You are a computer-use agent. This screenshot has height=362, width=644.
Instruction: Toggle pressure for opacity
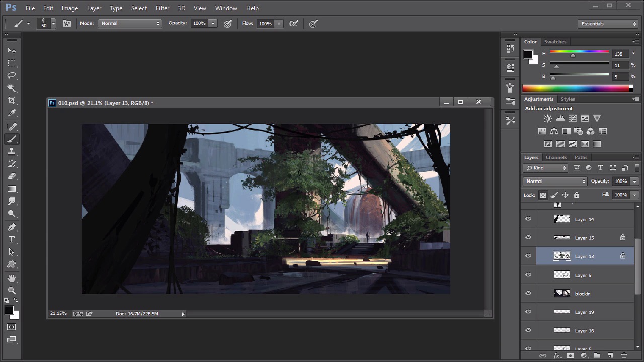tap(228, 23)
